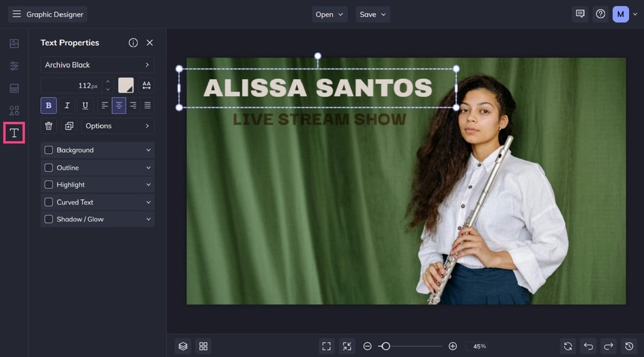This screenshot has height=357, width=644.
Task: Enable the Curved Text checkbox
Action: coord(48,202)
